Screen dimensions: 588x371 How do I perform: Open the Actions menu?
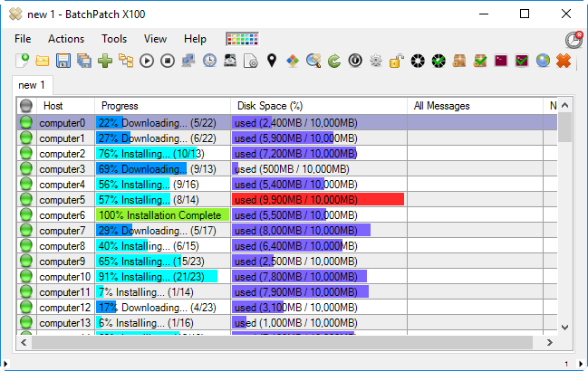pos(66,39)
